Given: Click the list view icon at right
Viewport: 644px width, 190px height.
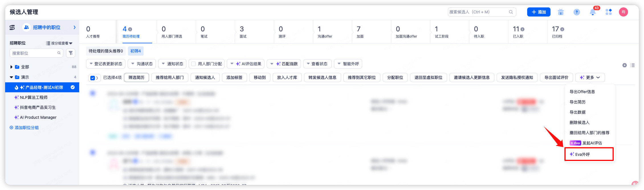Looking at the screenshot, I should coord(633,65).
